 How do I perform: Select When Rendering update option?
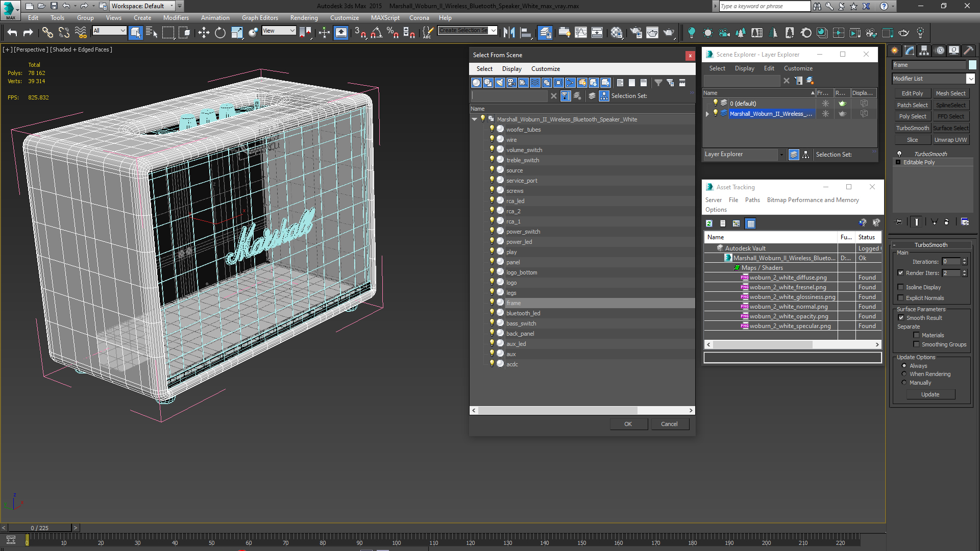click(904, 374)
